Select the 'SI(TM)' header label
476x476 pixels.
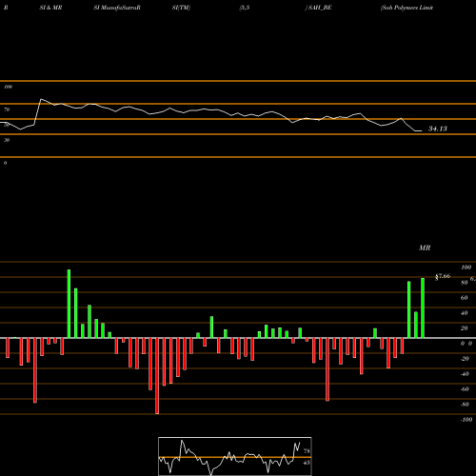click(181, 8)
